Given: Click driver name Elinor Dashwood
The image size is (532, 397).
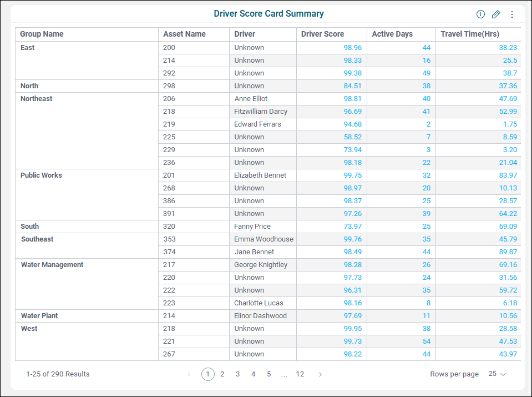Looking at the screenshot, I should (260, 316).
